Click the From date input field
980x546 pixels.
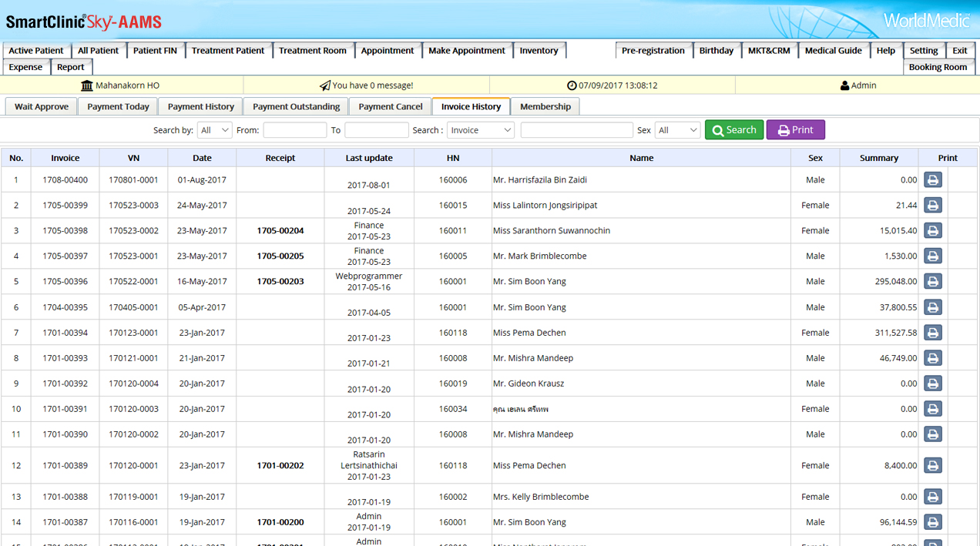click(294, 130)
